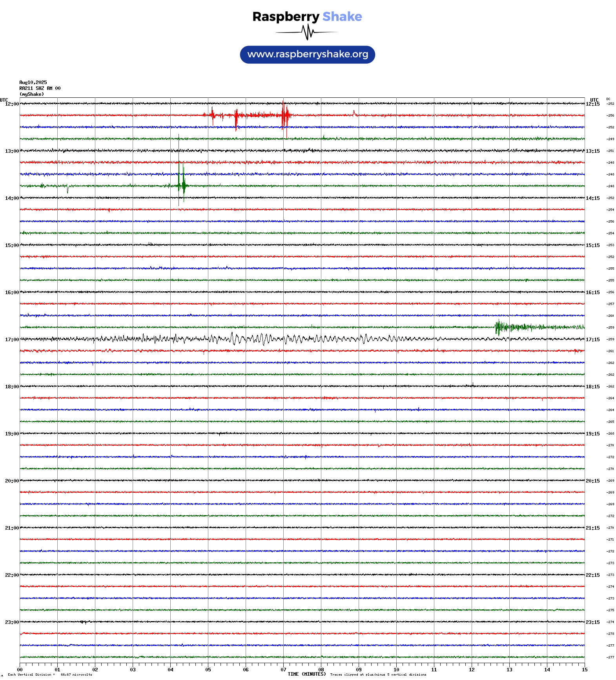This screenshot has width=616, height=680.
Task: Click the 23:15 row label on right
Action: coord(592,622)
